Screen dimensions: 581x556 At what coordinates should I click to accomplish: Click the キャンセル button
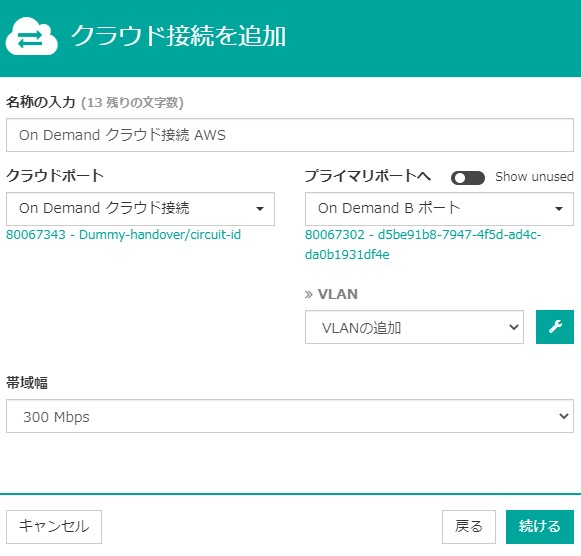click(x=54, y=526)
